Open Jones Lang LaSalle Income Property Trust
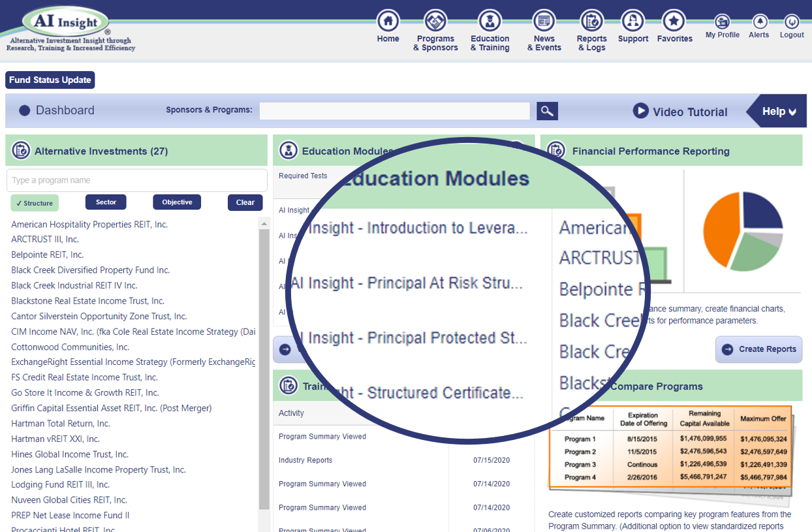 tap(99, 469)
